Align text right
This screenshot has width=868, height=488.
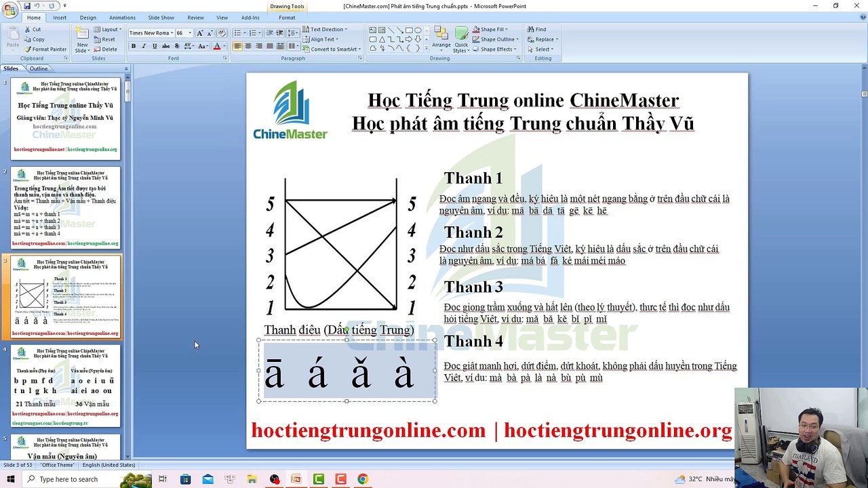point(259,46)
